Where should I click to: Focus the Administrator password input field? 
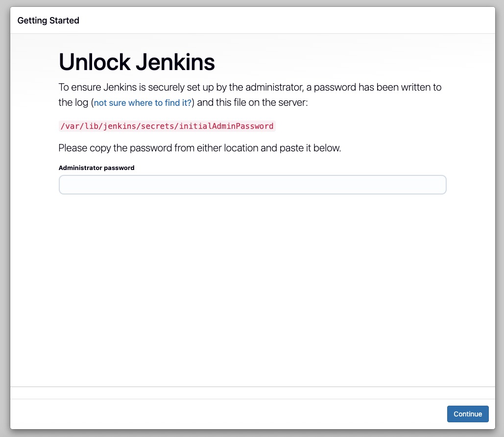(x=252, y=185)
